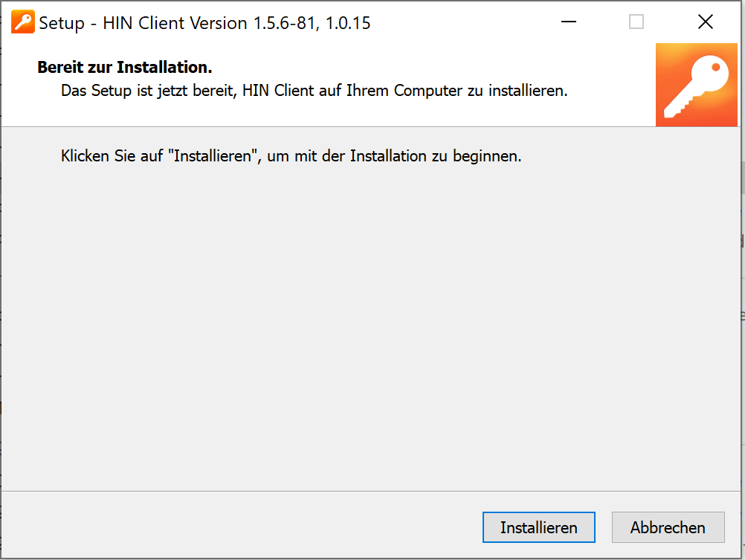Click the words 'HIN Client auf Ihrem Computer'
745x560 pixels.
point(352,90)
